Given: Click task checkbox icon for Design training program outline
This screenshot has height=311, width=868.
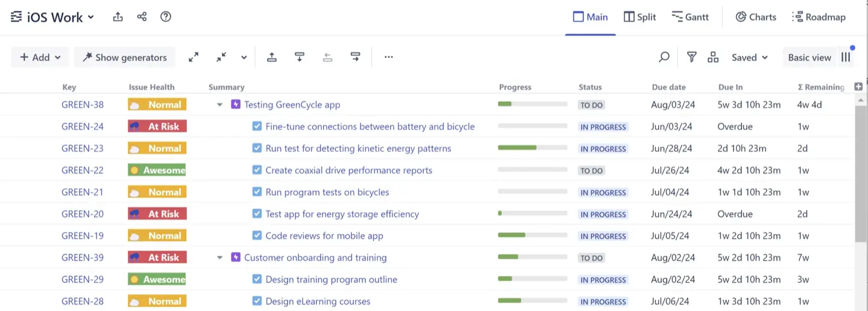Looking at the screenshot, I should [257, 279].
